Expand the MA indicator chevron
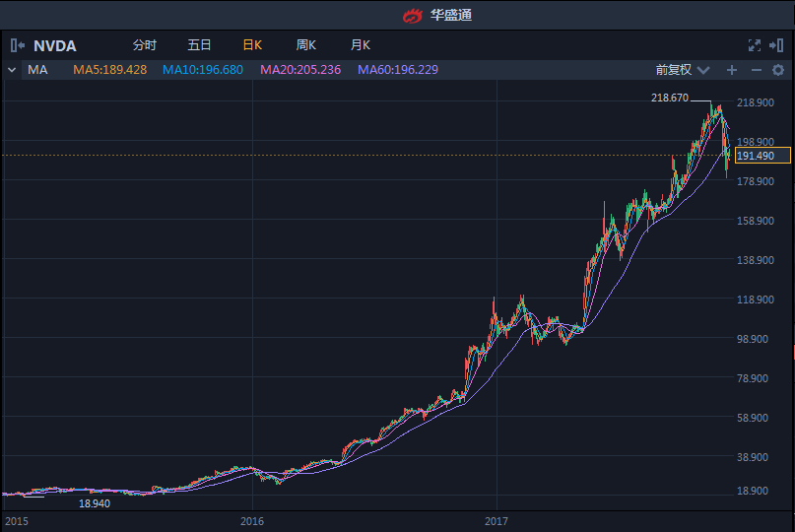Screen dimensions: 795x532 pos(12,70)
